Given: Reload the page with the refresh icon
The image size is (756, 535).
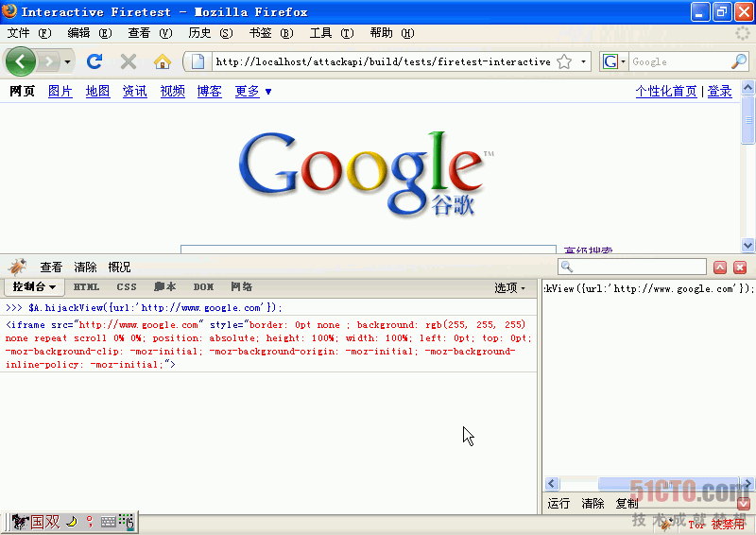Looking at the screenshot, I should click(94, 61).
